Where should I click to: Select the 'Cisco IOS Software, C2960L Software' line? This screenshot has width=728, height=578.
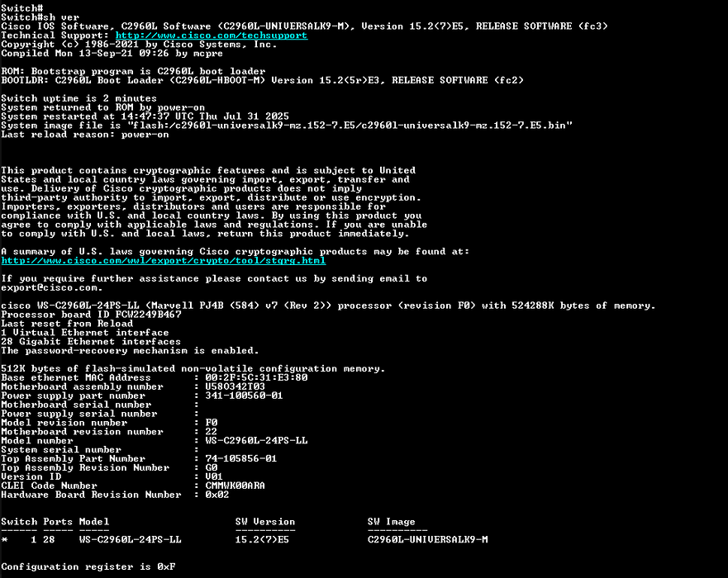click(x=304, y=26)
